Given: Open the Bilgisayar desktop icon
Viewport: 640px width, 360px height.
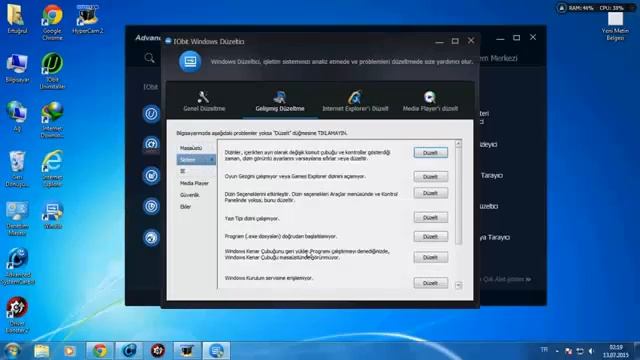Looking at the screenshot, I should coord(17,68).
